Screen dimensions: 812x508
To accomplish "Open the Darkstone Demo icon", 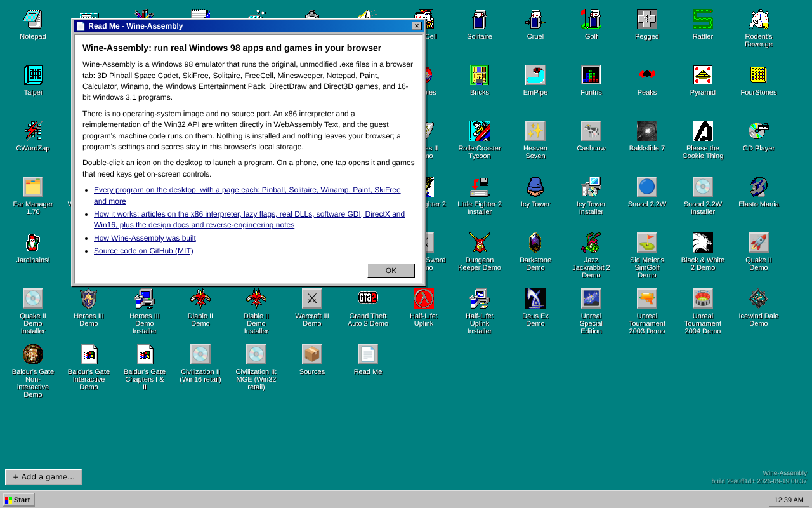I will (535, 243).
